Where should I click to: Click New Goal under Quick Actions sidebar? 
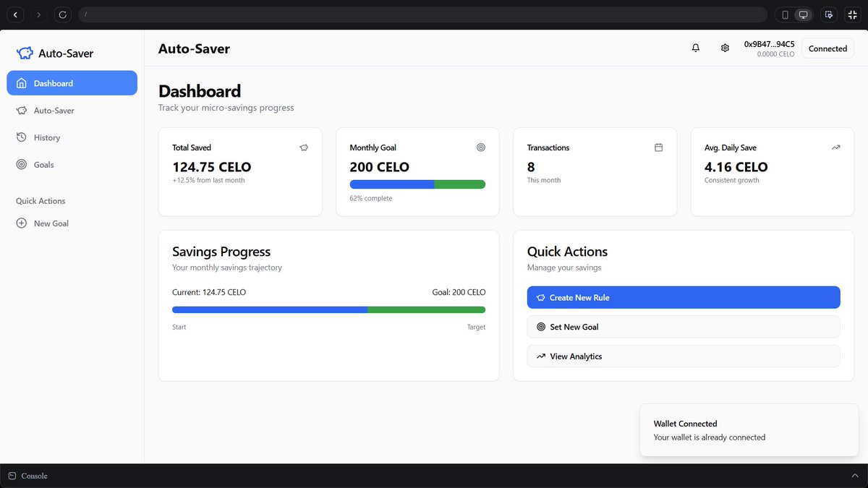click(x=72, y=223)
